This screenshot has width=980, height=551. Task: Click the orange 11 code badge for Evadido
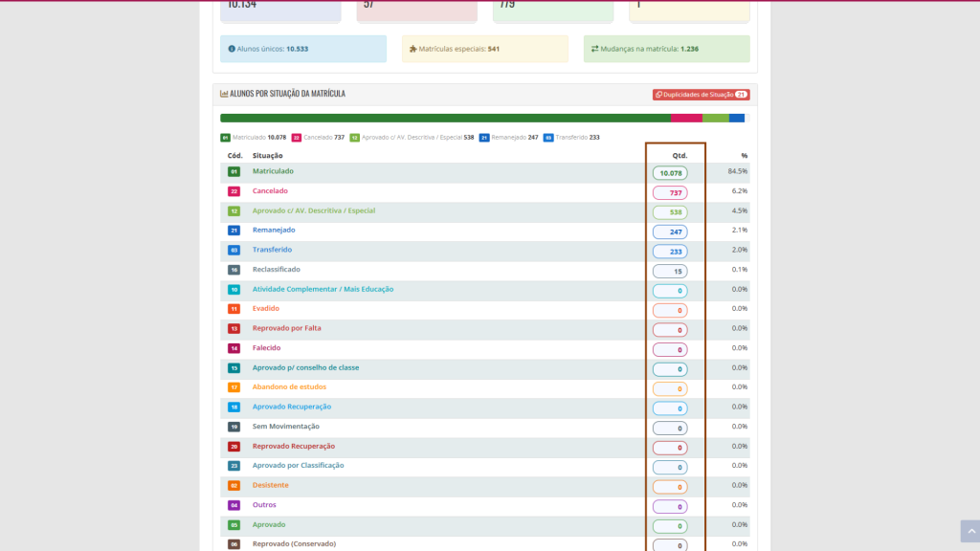coord(234,309)
